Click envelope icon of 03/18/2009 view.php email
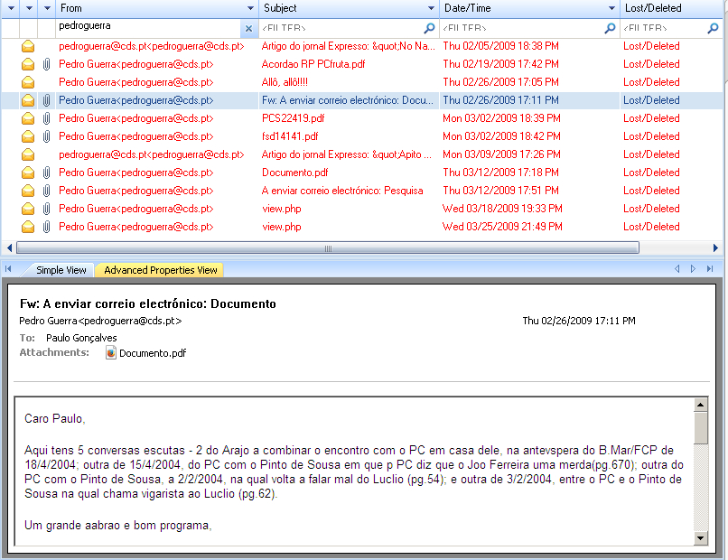Image resolution: width=728 pixels, height=560 pixels. tap(28, 209)
